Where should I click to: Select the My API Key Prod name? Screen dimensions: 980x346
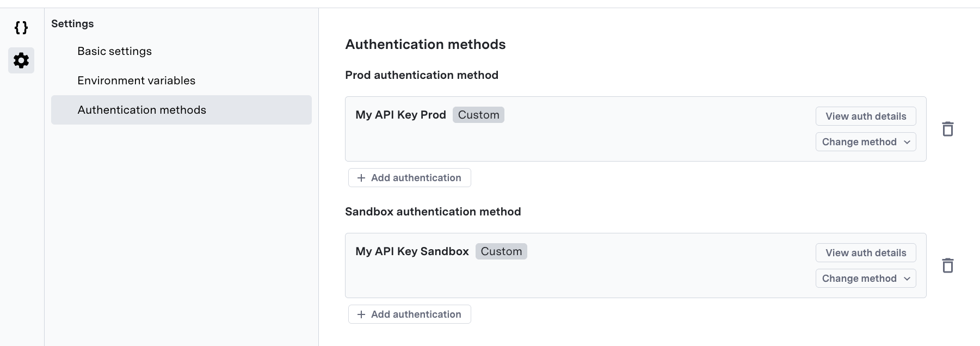pos(400,115)
